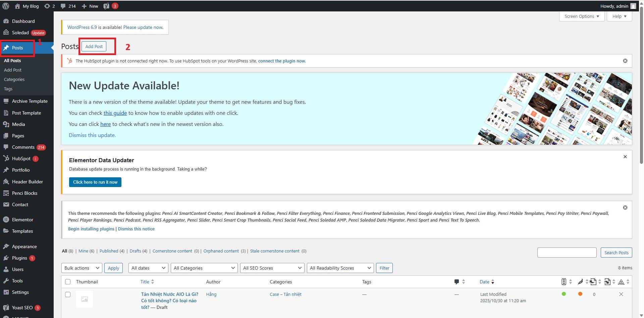Image resolution: width=644 pixels, height=318 pixels.
Task: Click the Please update now link
Action: (142, 27)
